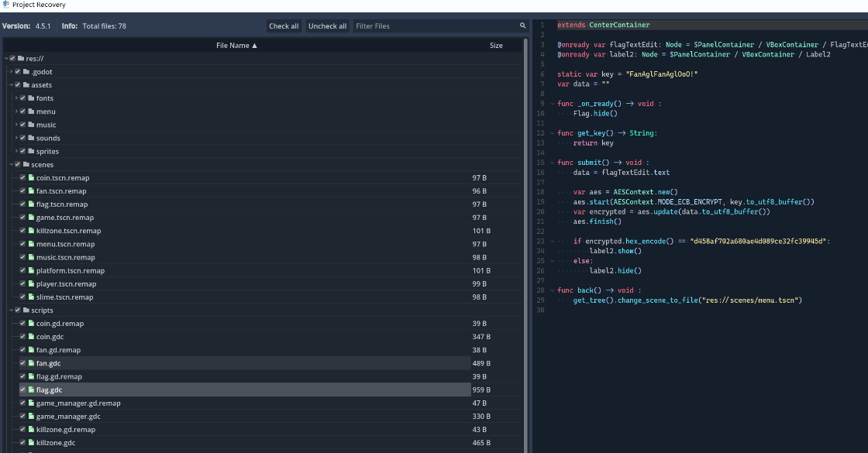Click the fonts folder icon
The width and height of the screenshot is (868, 453).
coord(31,98)
